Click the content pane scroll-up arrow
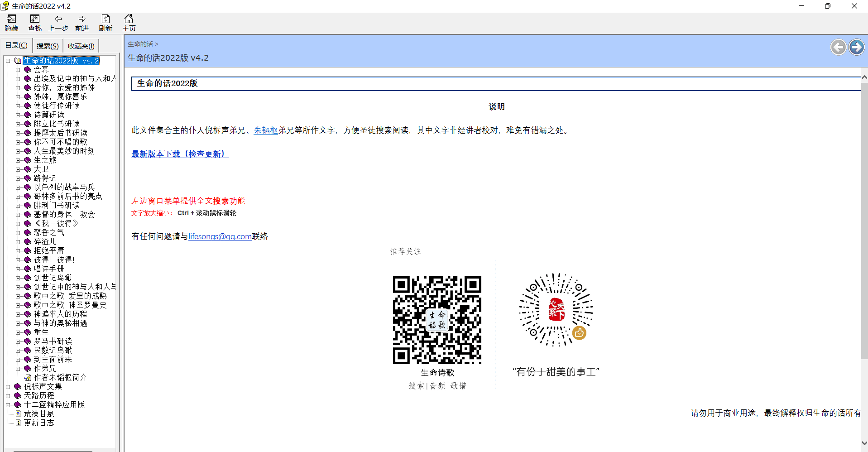The height and width of the screenshot is (452, 868). coord(864,77)
